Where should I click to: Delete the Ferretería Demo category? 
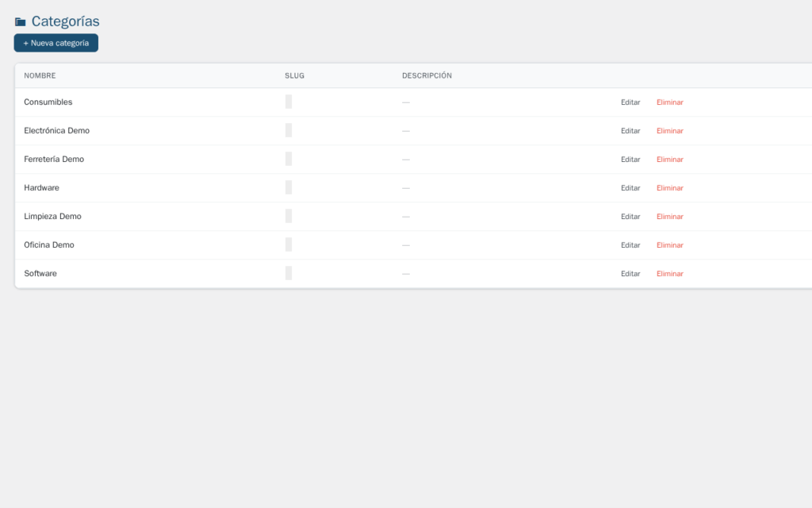coord(669,159)
